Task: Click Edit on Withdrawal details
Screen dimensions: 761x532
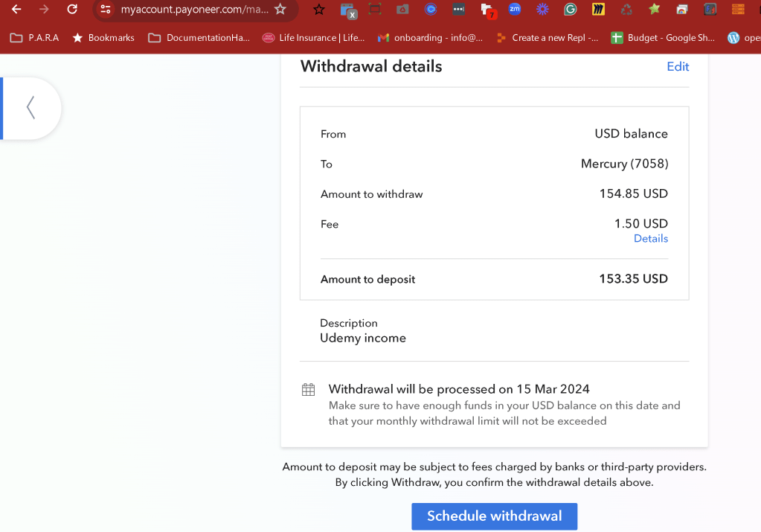Action: point(678,66)
